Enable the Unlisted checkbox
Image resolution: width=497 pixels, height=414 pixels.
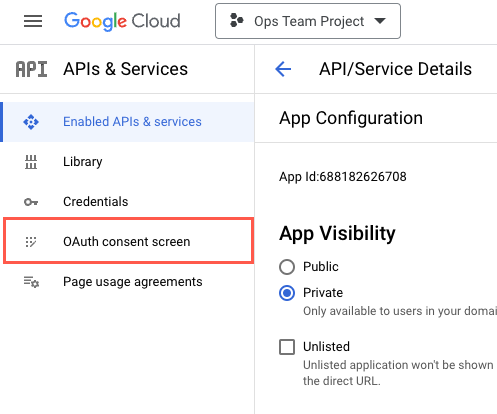(287, 347)
